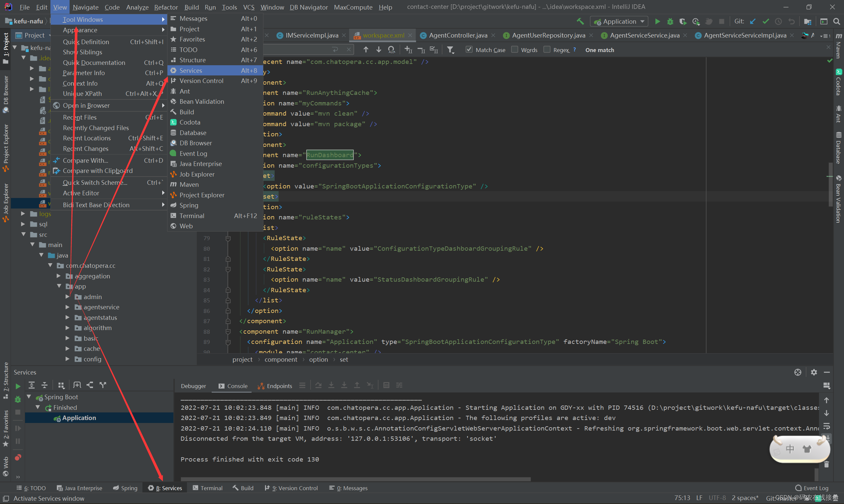Open the Terminal tool window button in bottom bar
The height and width of the screenshot is (504, 844).
[208, 488]
